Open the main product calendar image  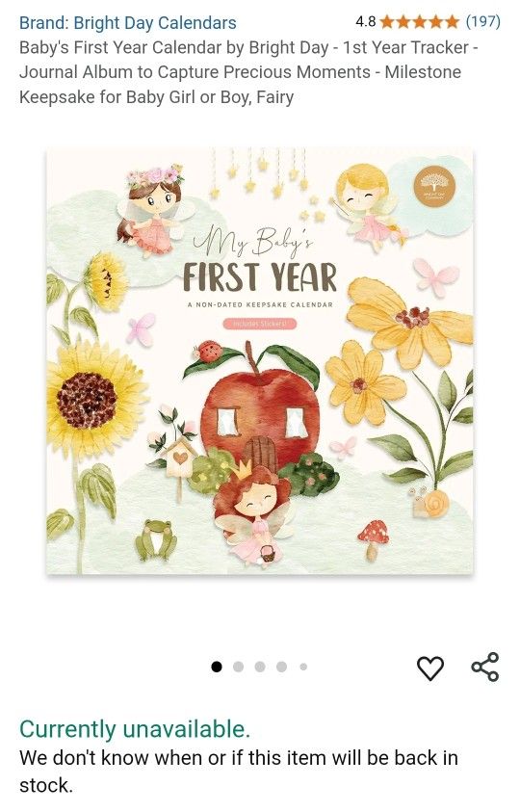tap(260, 361)
